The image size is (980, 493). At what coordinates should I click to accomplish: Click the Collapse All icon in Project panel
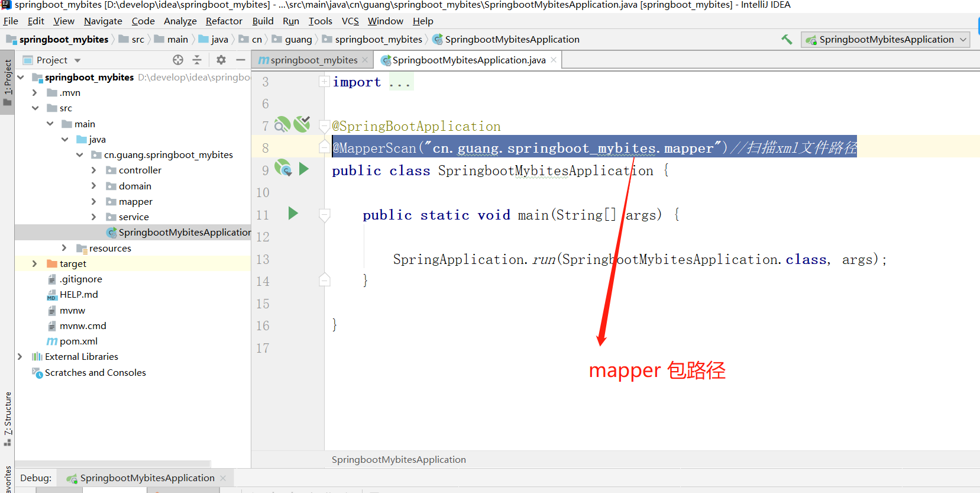[x=197, y=60]
